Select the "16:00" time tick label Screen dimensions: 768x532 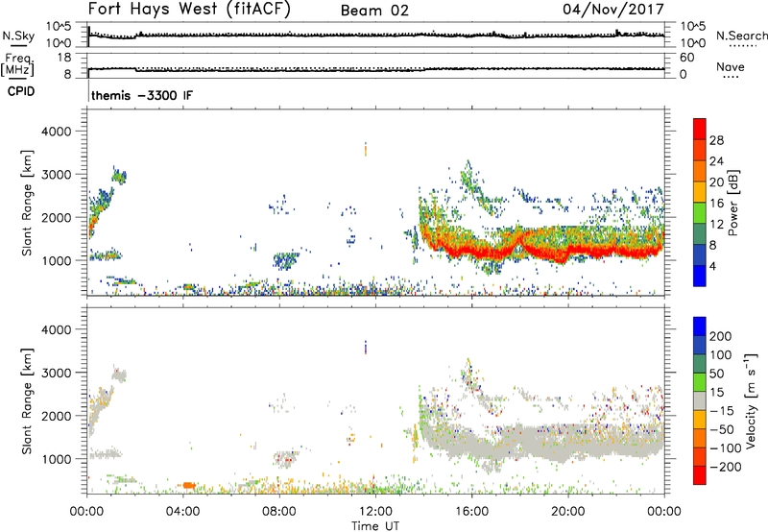point(471,512)
